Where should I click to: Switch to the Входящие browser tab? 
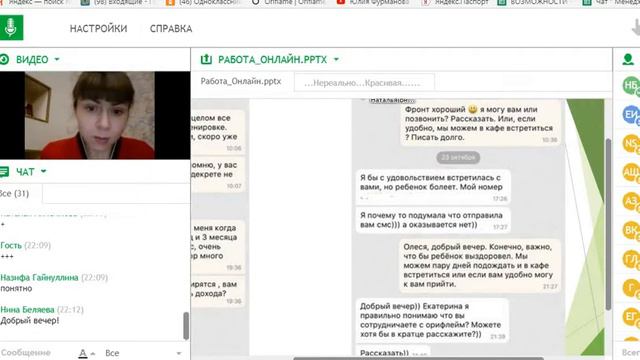[x=117, y=3]
